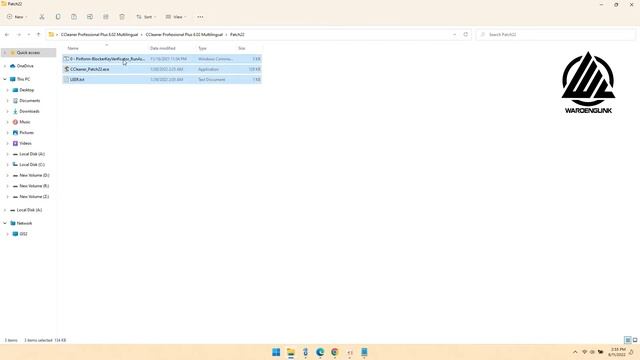Open recent locations dropdown arrow
The image size is (640, 360).
(x=29, y=35)
